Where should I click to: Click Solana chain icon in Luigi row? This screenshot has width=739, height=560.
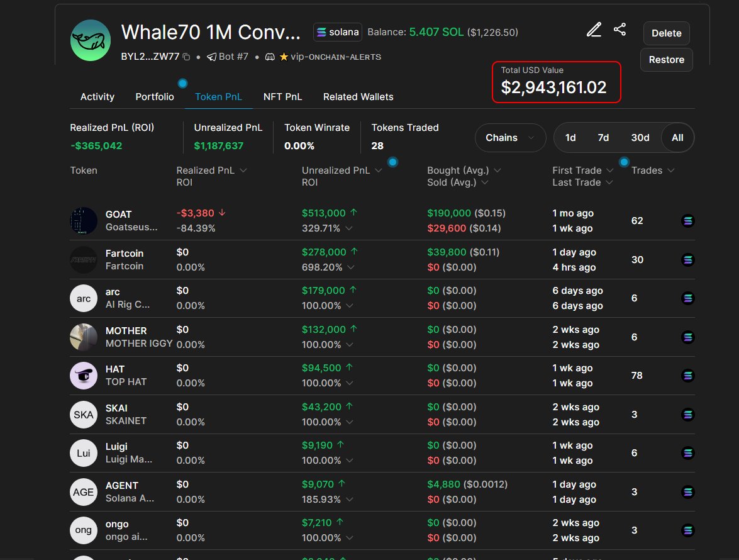click(x=687, y=453)
